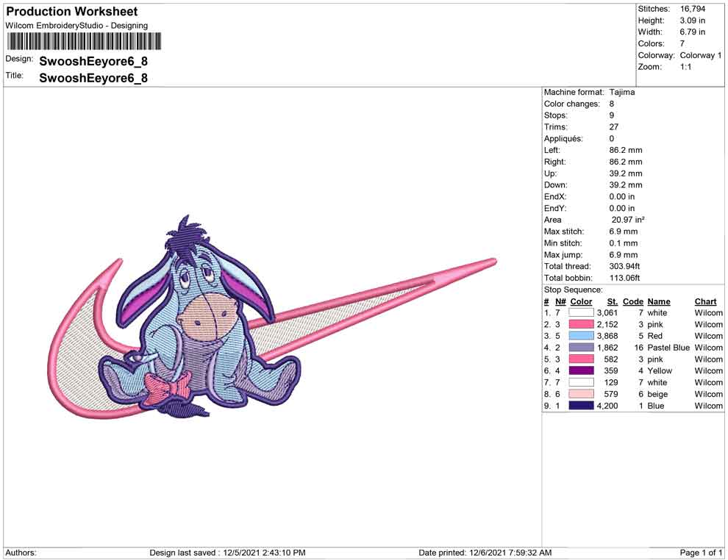Click the Area value '20.97 in²'

tap(628, 220)
